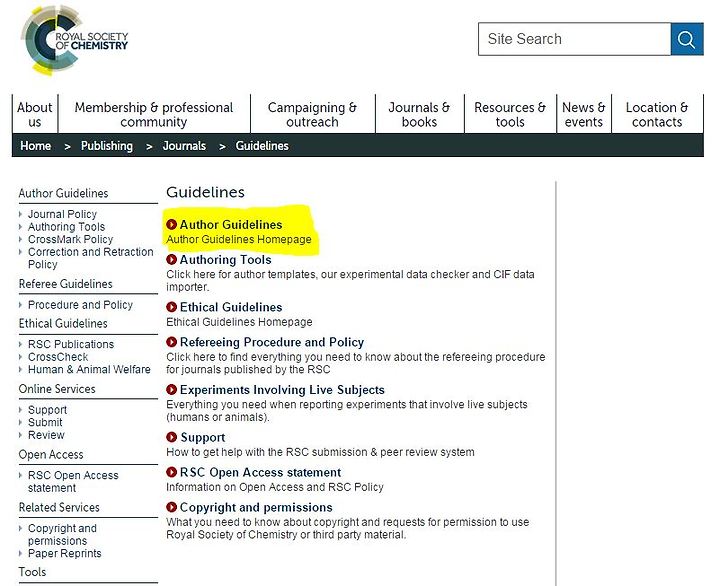Click the Site Search input field
This screenshot has height=586, width=720.
click(574, 39)
